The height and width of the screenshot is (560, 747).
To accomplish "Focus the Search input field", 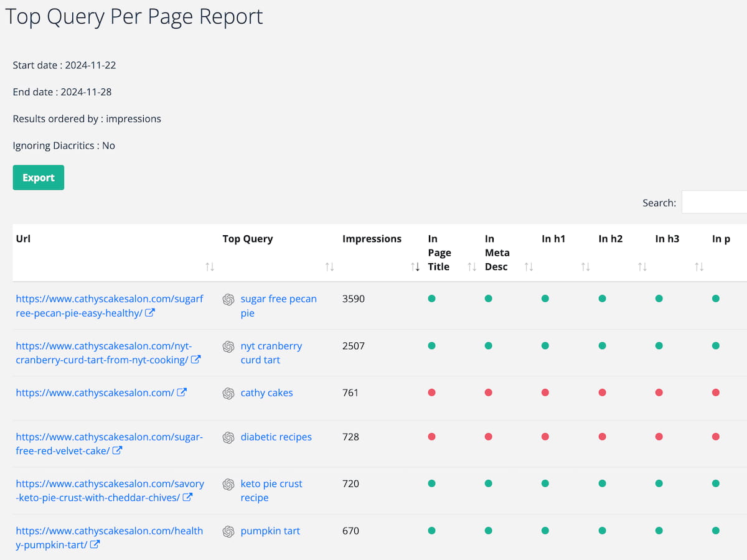I will 714,202.
